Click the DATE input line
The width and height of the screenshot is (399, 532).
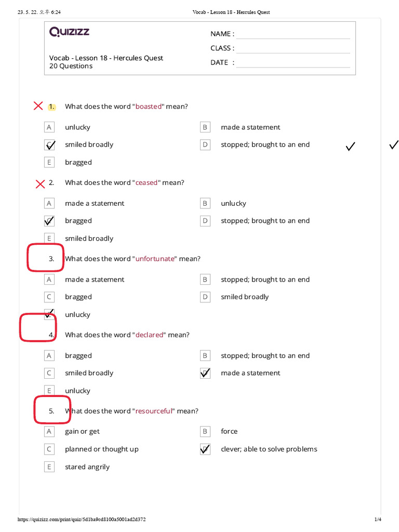[293, 63]
